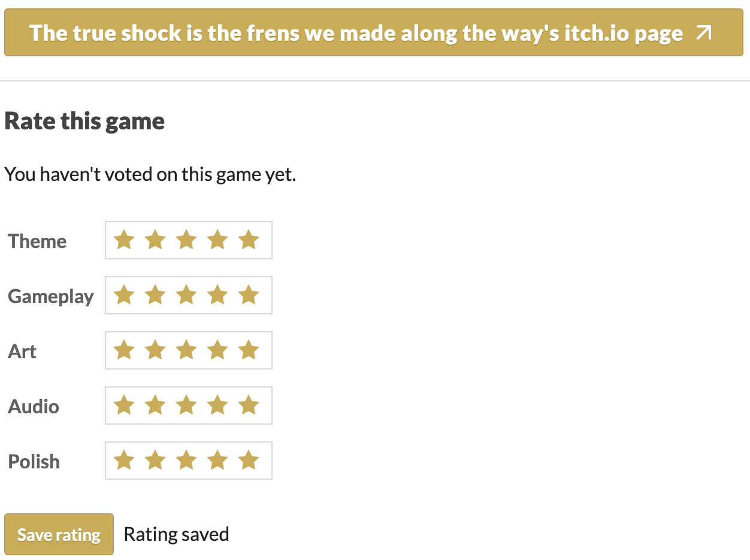Rate Art one star
The height and width of the screenshot is (560, 750).
pyautogui.click(x=124, y=350)
